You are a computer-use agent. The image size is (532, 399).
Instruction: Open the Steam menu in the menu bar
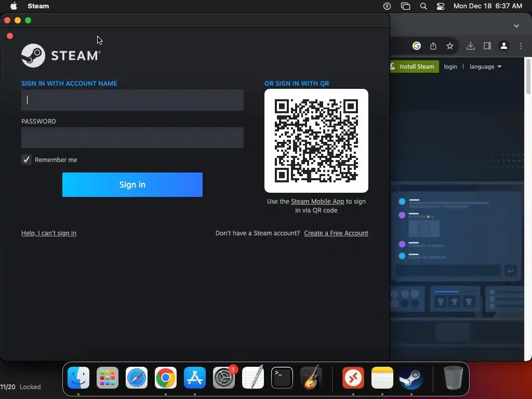38,6
